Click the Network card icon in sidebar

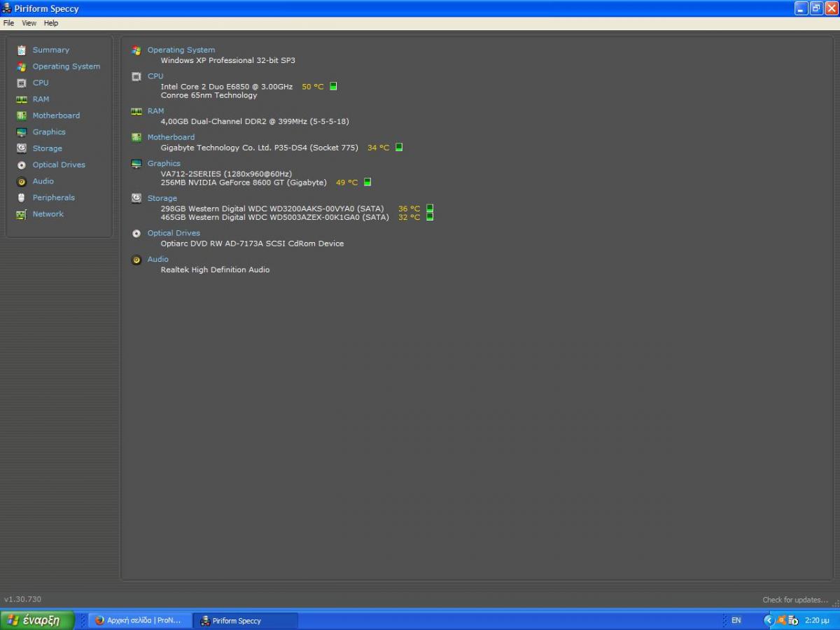coord(22,214)
